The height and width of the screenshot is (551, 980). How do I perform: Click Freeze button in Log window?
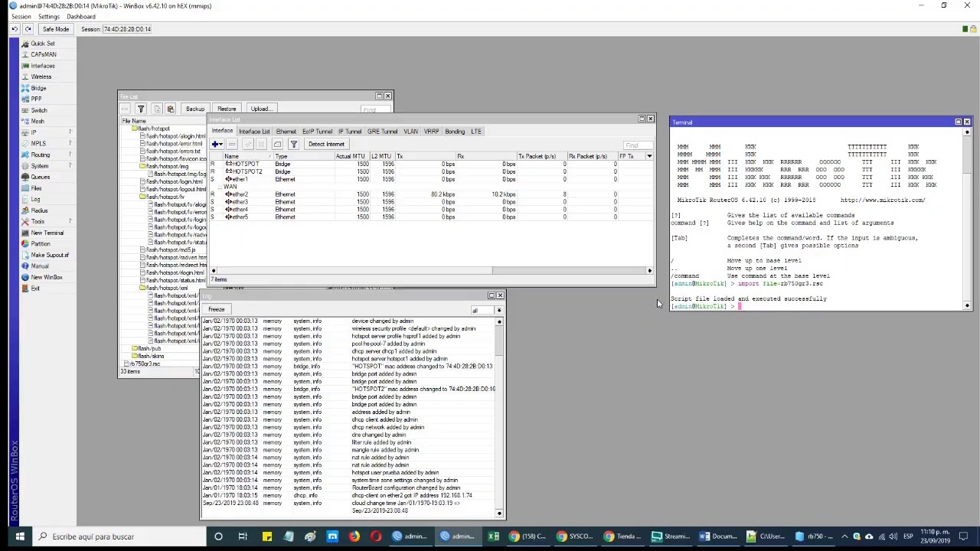(217, 309)
